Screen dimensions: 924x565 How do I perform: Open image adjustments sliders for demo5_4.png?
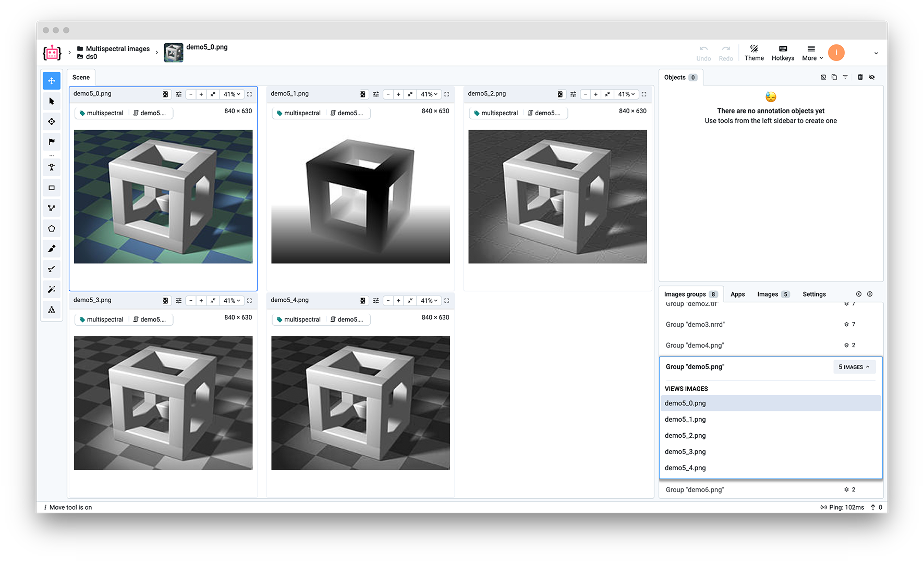coord(376,301)
